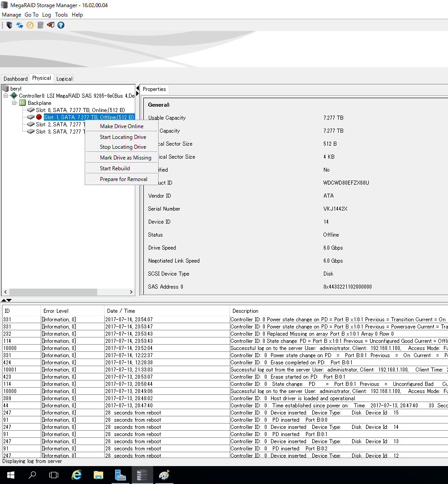Select the Backplane tree label

pos(39,103)
